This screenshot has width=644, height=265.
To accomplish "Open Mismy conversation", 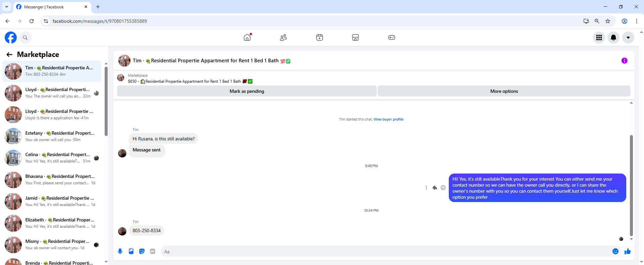I will pyautogui.click(x=52, y=245).
